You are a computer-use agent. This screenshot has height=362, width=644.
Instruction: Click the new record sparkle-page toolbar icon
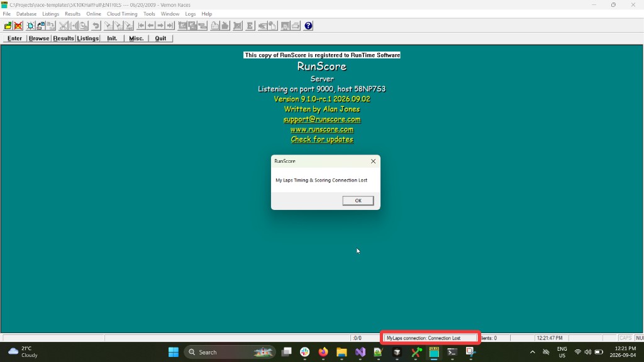(31, 26)
